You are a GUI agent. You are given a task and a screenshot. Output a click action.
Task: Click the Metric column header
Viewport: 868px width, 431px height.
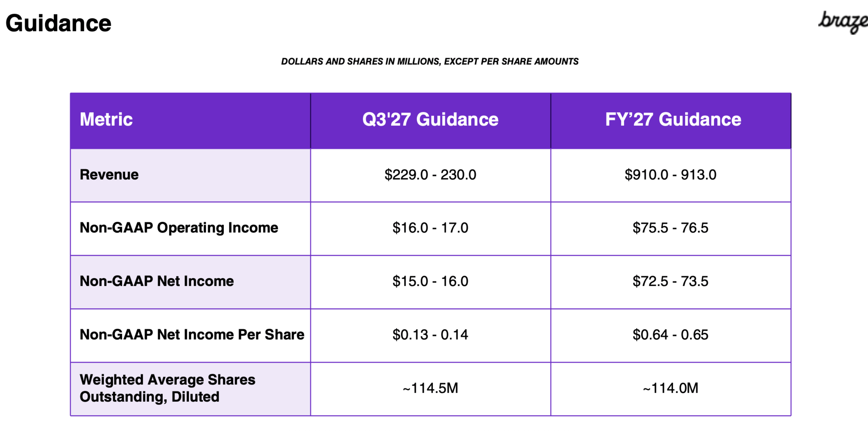coord(106,119)
